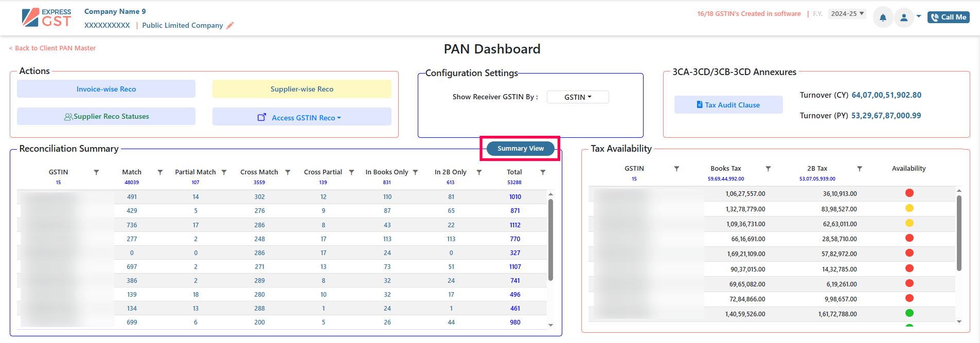The width and height of the screenshot is (980, 343).
Task: Click red availability dot for 1,06,27,557.00 row
Action: (909, 193)
